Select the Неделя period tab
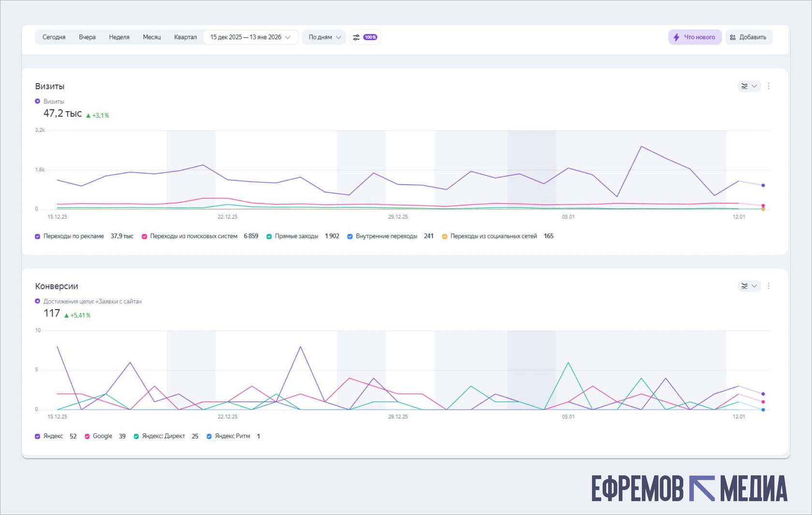The height and width of the screenshot is (515, 812). click(x=119, y=37)
